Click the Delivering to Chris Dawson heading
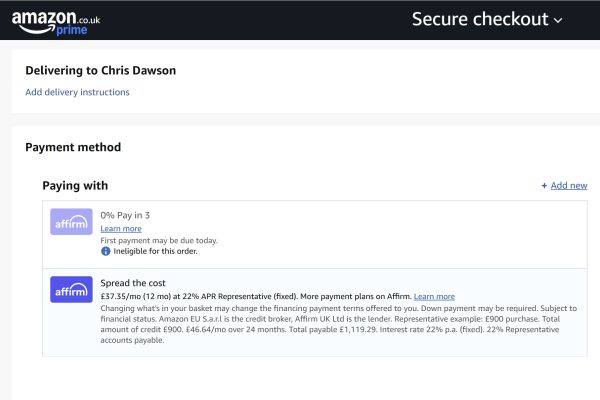 click(101, 70)
